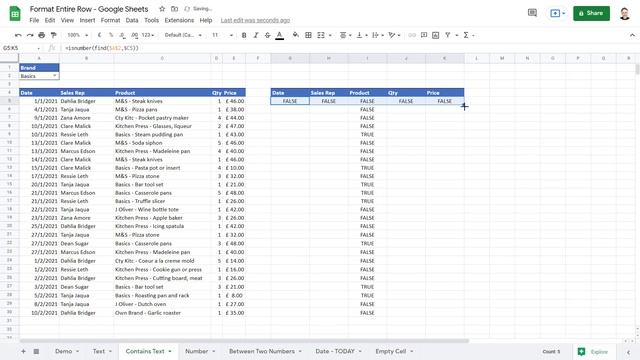640x360 pixels.
Task: Open the font family dropdown
Action: point(183,36)
